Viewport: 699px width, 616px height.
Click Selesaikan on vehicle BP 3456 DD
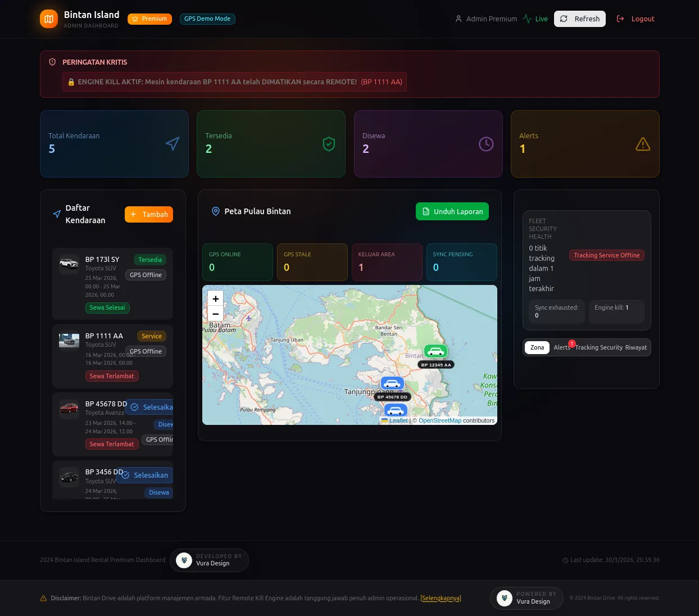(x=144, y=475)
